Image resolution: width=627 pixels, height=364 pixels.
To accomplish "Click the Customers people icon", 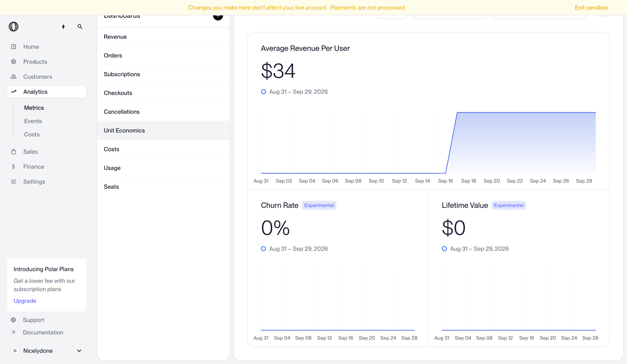I will point(14,77).
